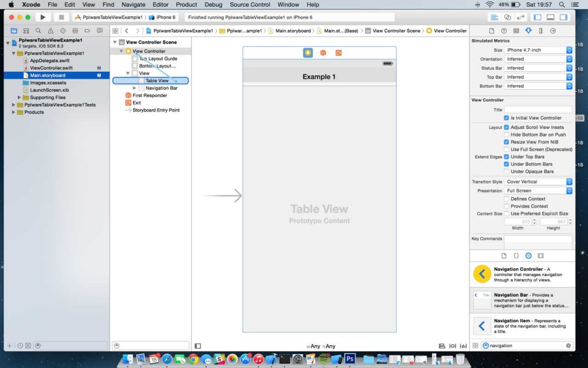Open the Size simulated metrics dropdown
The width and height of the screenshot is (588, 368).
click(x=538, y=50)
